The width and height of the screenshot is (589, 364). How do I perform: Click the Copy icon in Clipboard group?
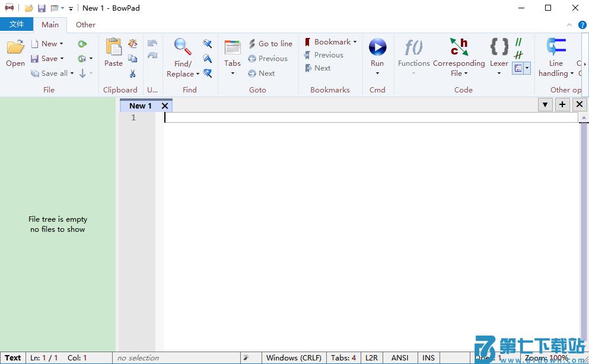[133, 58]
